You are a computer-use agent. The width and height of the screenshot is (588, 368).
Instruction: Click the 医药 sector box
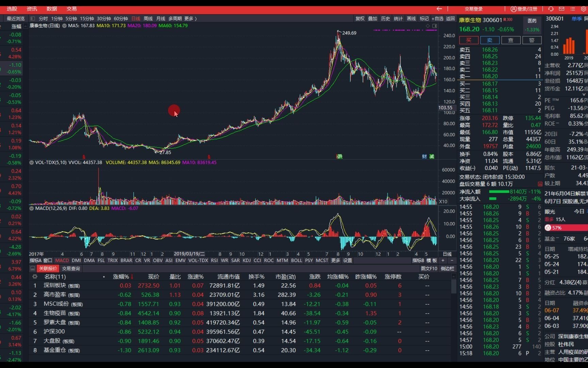click(532, 25)
